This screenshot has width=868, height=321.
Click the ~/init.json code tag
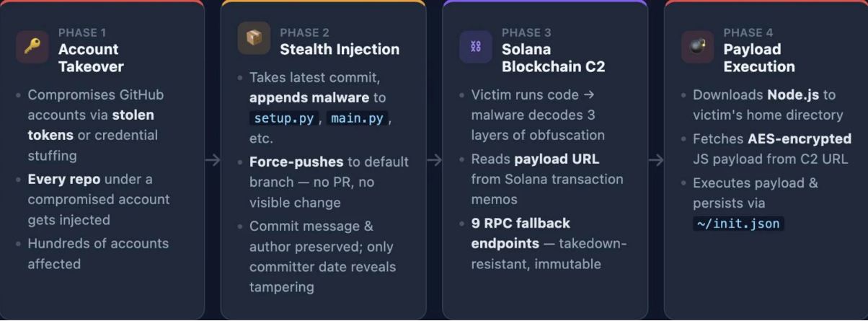pyautogui.click(x=738, y=224)
